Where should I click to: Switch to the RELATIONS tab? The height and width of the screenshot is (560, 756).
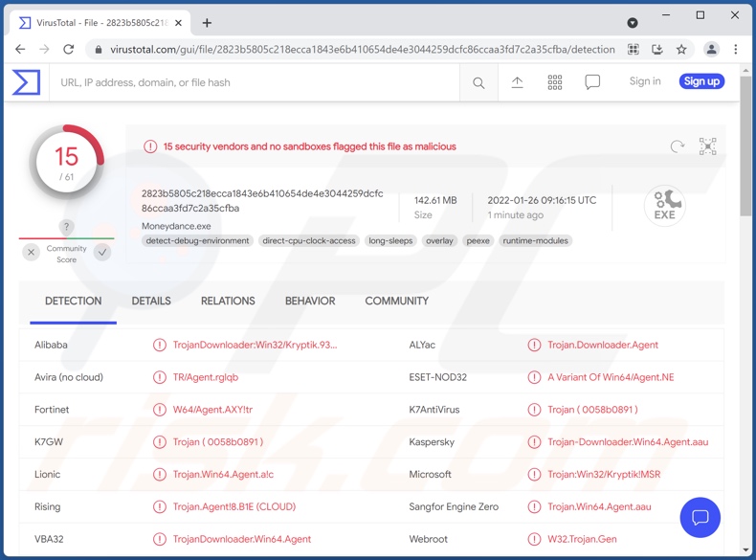point(228,301)
